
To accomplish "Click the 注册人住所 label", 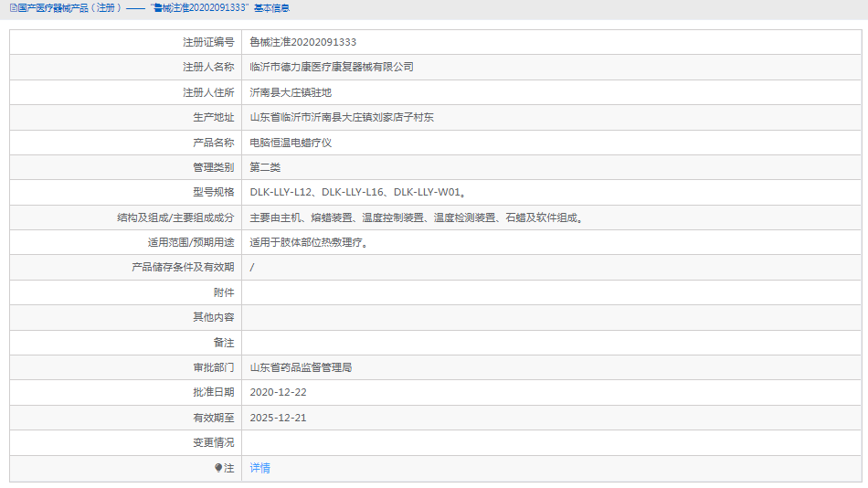I will 208,92.
